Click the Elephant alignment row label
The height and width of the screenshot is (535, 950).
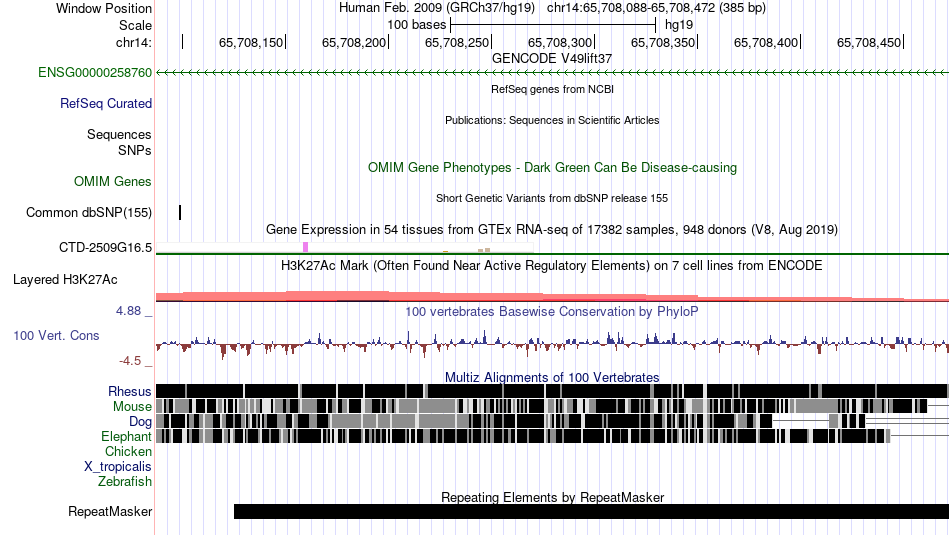coord(126,436)
